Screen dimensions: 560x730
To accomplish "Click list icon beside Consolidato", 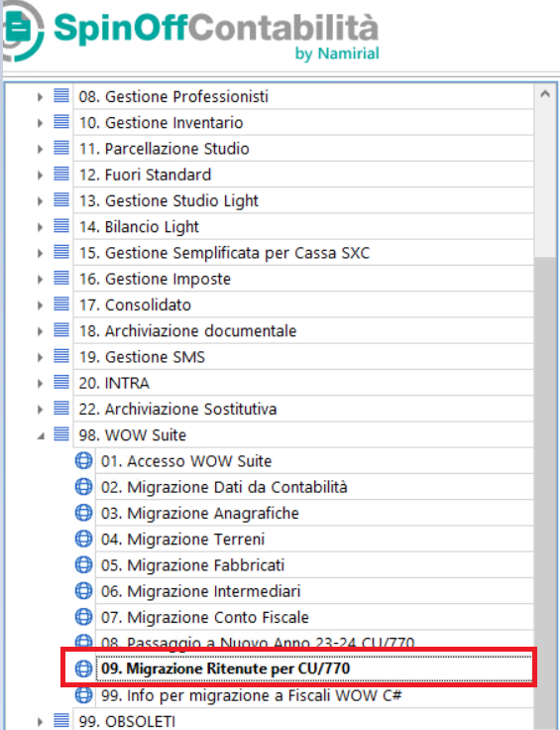I will pos(61,304).
